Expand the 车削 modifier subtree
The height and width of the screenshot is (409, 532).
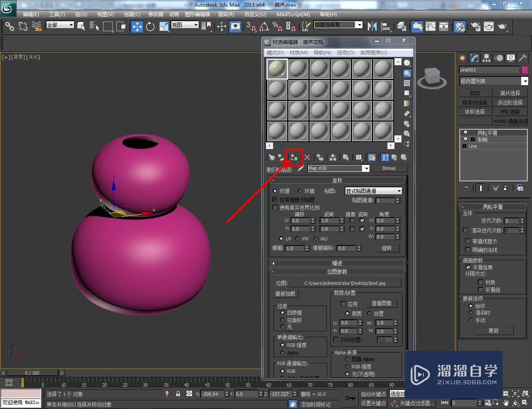tap(473, 140)
